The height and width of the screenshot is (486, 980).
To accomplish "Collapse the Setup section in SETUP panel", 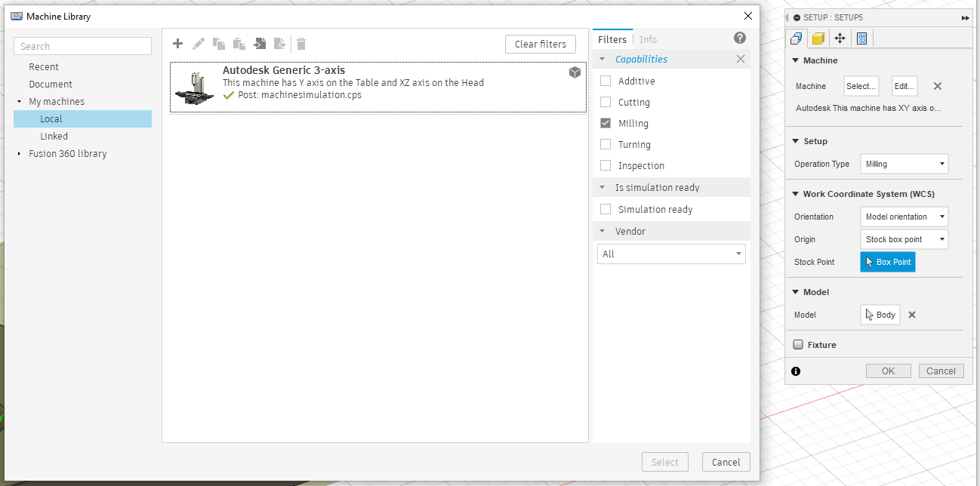I will point(796,141).
